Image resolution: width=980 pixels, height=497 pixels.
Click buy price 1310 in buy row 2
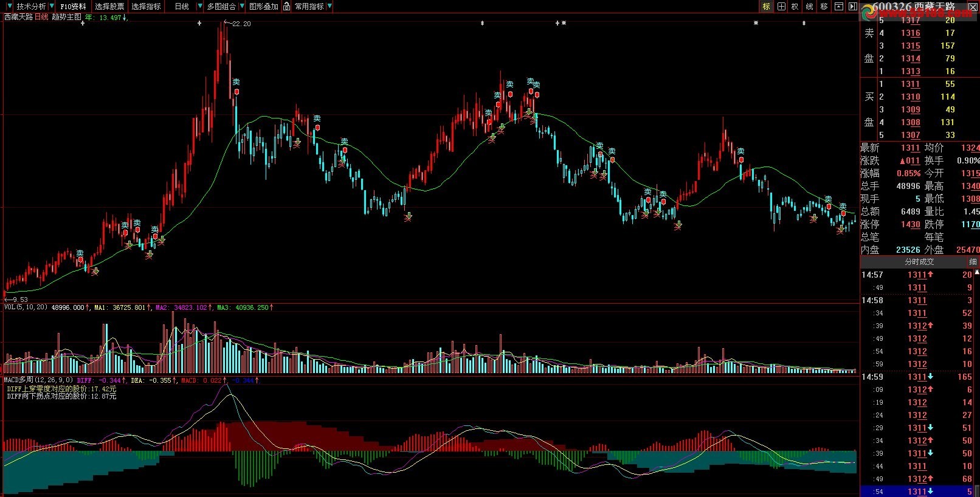pyautogui.click(x=911, y=97)
